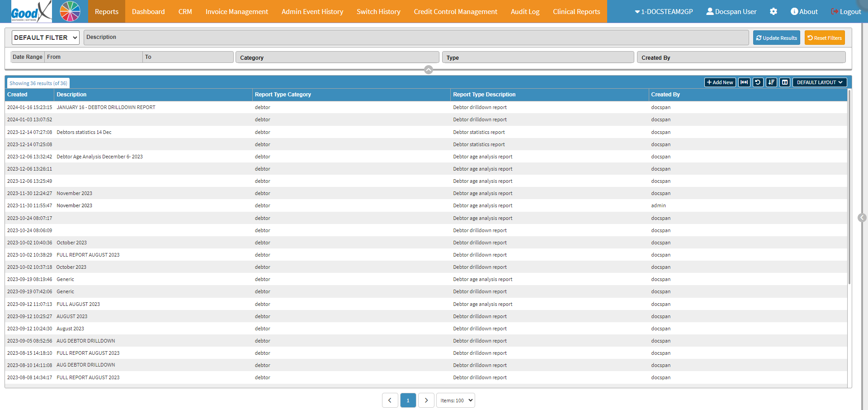868x410 pixels.
Task: Click the fit column widths icon
Action: [x=744, y=82]
